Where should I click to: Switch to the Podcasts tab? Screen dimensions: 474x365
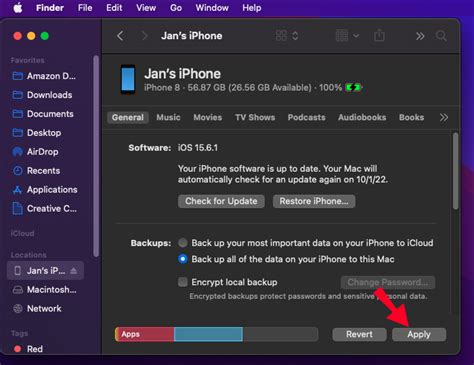pos(306,117)
